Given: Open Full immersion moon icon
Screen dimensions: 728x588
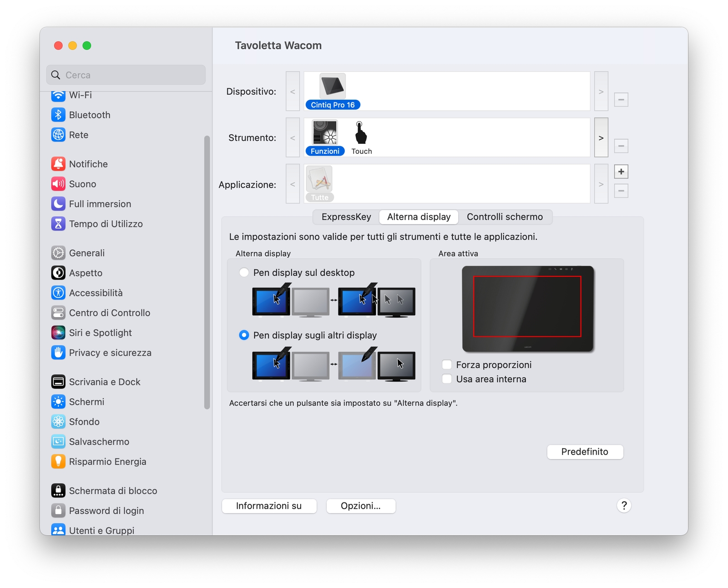Looking at the screenshot, I should [58, 204].
